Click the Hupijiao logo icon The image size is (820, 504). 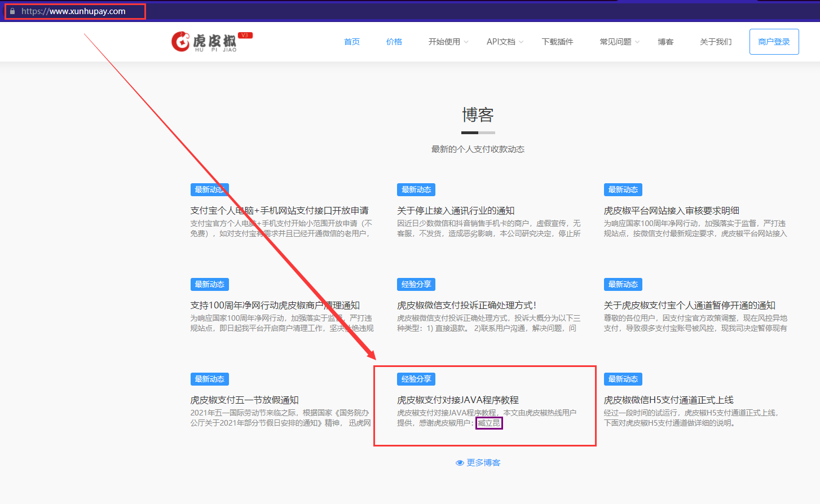(180, 41)
